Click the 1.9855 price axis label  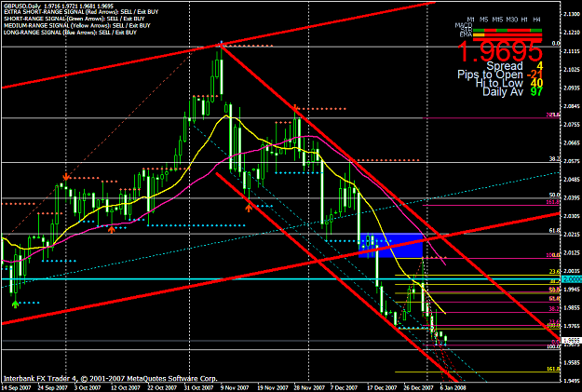[571, 308]
